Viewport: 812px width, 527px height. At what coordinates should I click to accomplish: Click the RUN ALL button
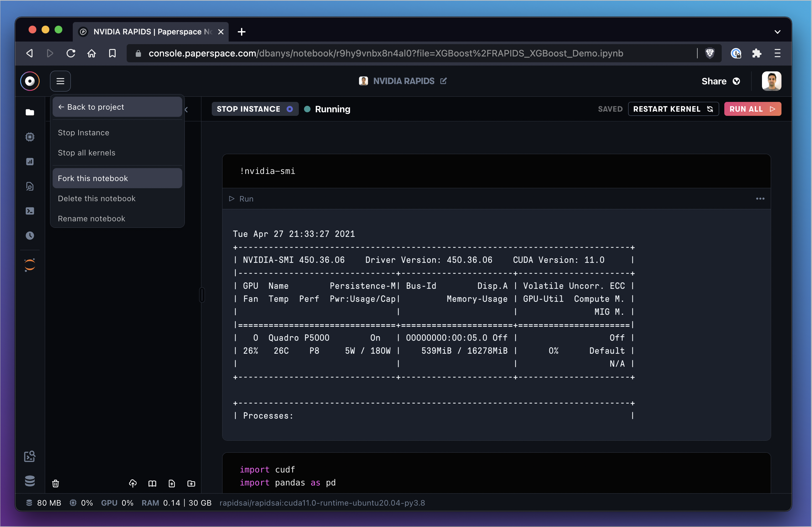point(753,109)
